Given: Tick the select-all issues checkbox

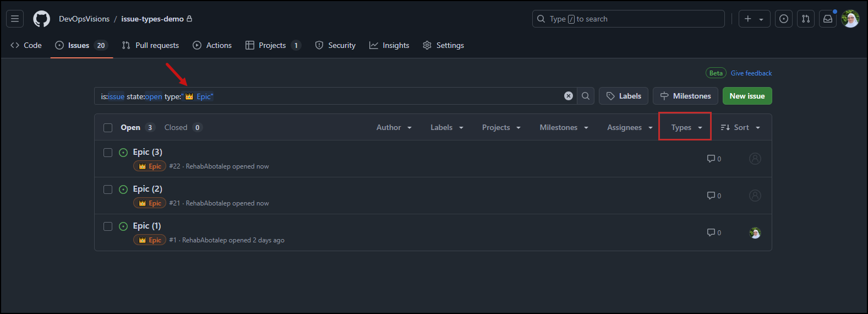Looking at the screenshot, I should tap(108, 128).
